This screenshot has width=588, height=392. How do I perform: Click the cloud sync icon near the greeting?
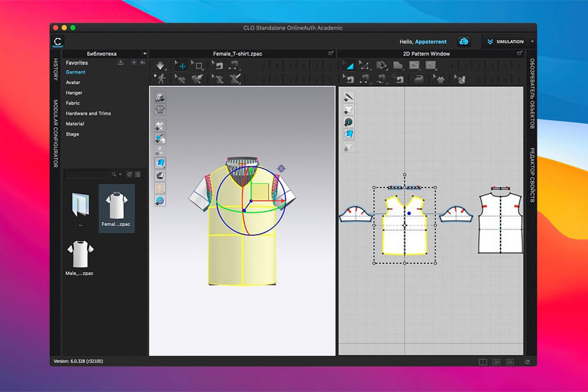[463, 41]
